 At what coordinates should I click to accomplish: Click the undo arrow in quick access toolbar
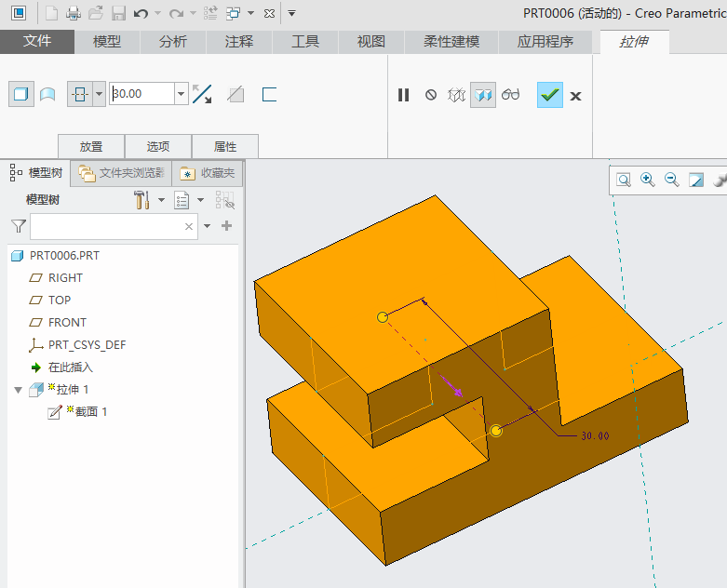tap(141, 13)
